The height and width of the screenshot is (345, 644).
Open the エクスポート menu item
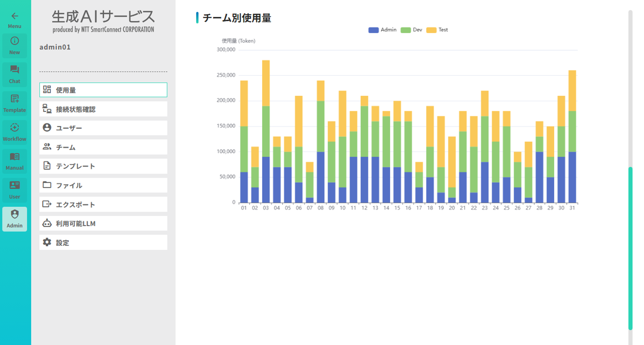point(103,204)
